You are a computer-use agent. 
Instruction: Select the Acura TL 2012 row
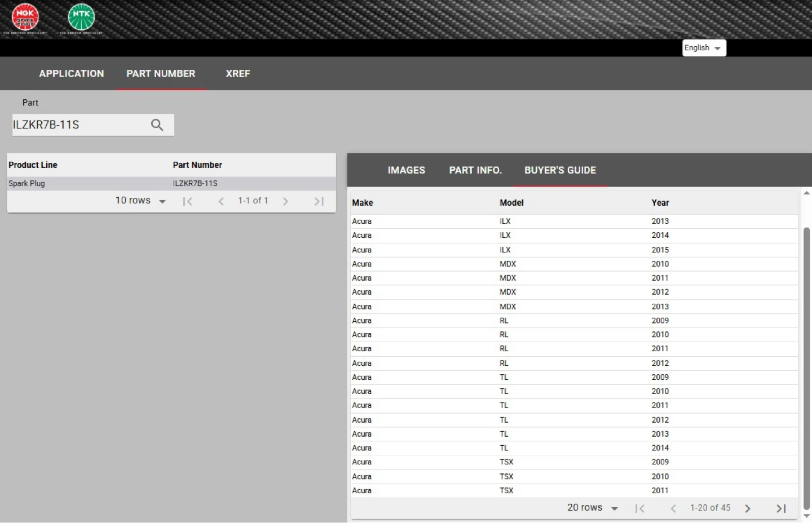click(574, 420)
